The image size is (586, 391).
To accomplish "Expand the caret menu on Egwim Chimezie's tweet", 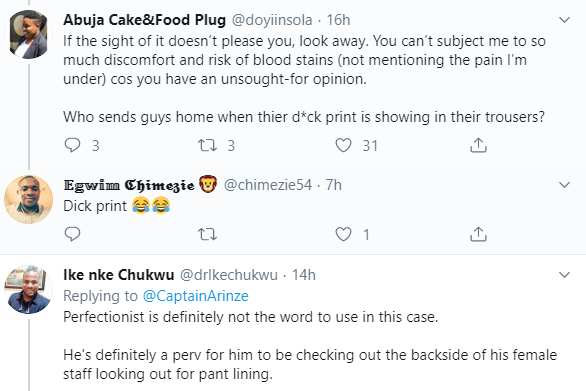I will click(x=564, y=184).
